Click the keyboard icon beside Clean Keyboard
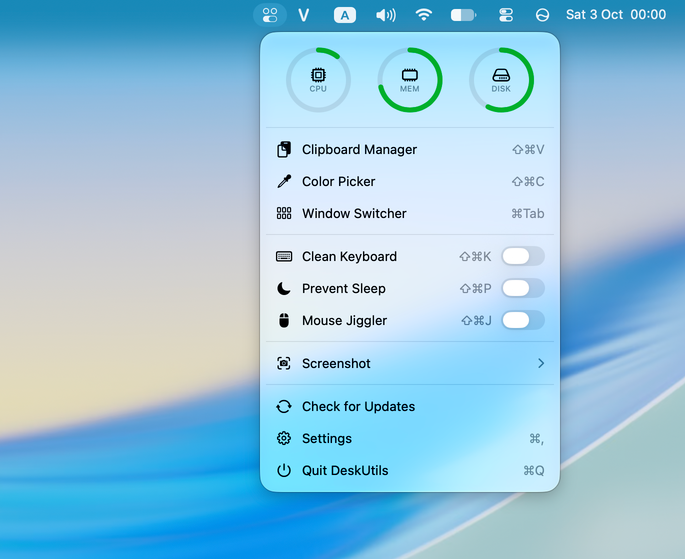 pos(284,256)
